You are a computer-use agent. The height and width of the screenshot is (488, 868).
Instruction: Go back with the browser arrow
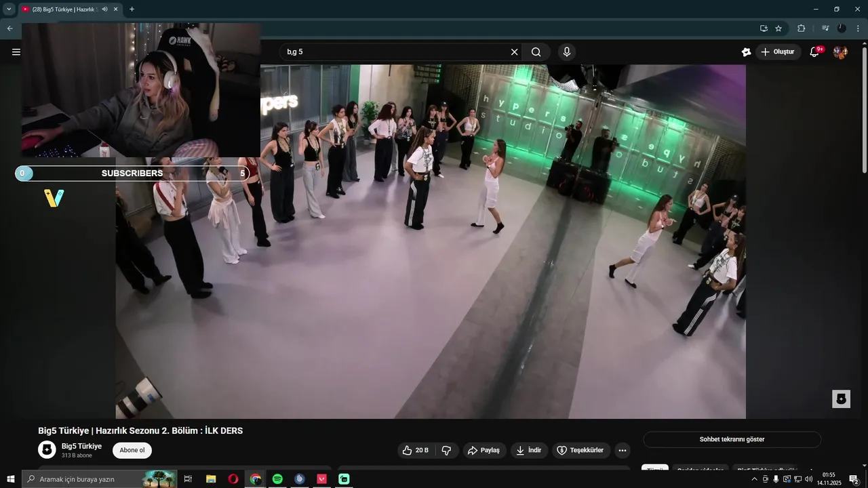pos(9,28)
